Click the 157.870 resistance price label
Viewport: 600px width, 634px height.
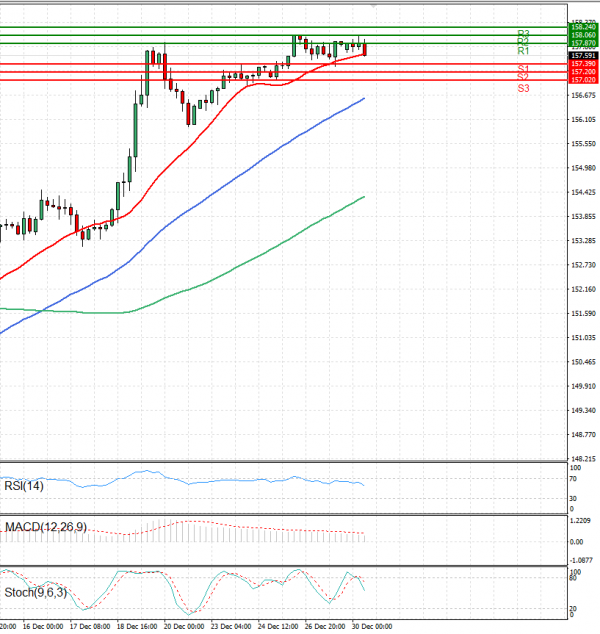pos(583,43)
